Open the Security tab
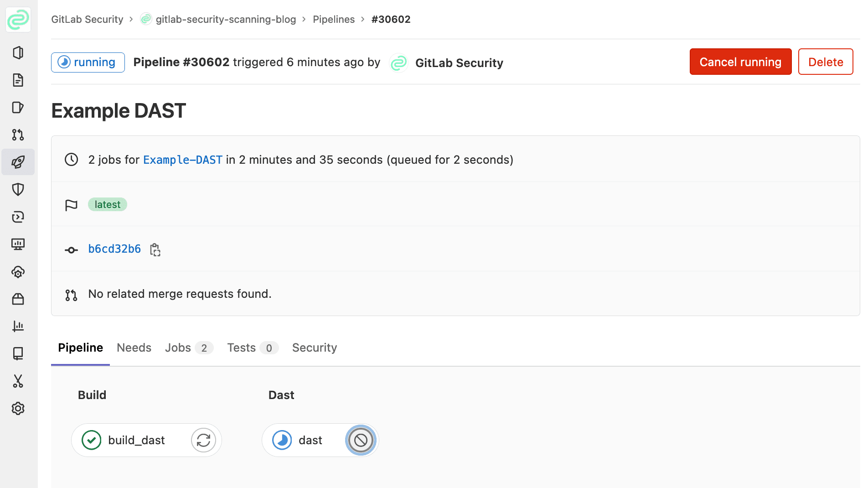The width and height of the screenshot is (868, 488). (314, 348)
